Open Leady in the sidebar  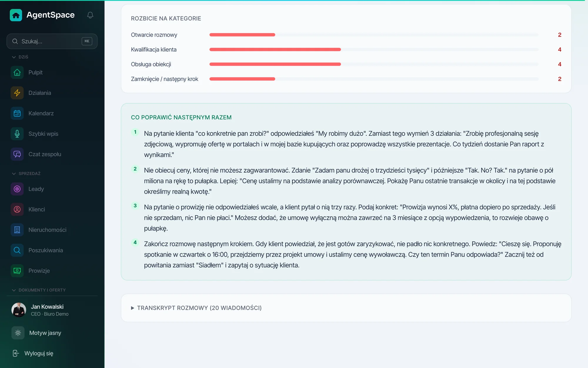(52, 189)
